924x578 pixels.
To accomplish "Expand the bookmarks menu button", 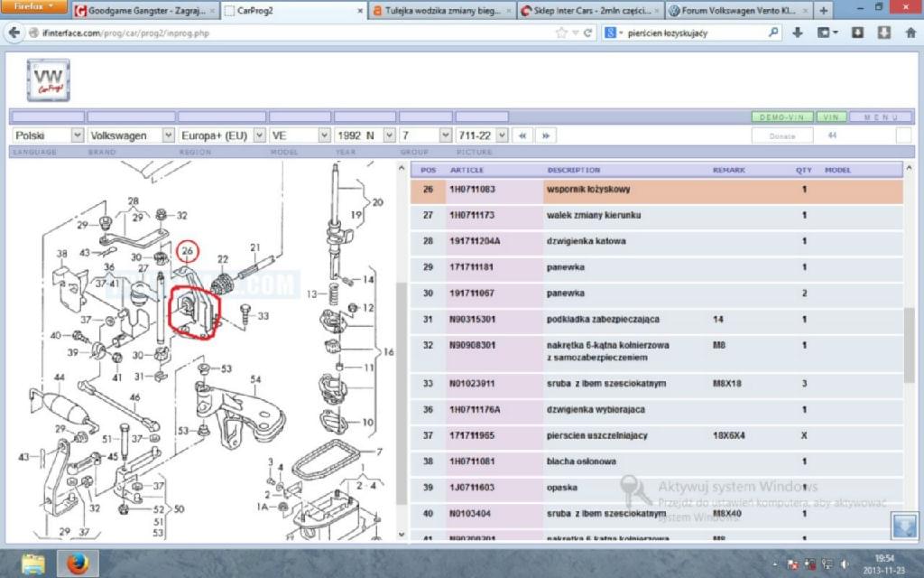I will tap(827, 33).
